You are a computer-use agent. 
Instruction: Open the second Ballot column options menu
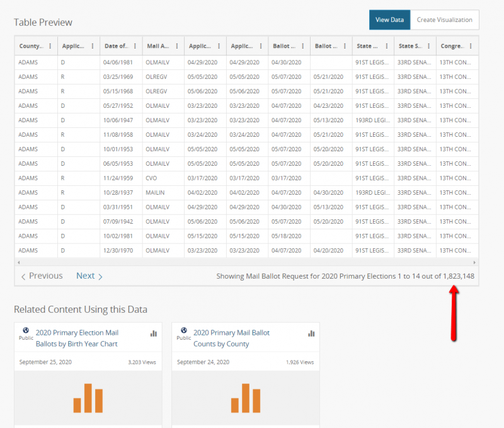tap(345, 46)
